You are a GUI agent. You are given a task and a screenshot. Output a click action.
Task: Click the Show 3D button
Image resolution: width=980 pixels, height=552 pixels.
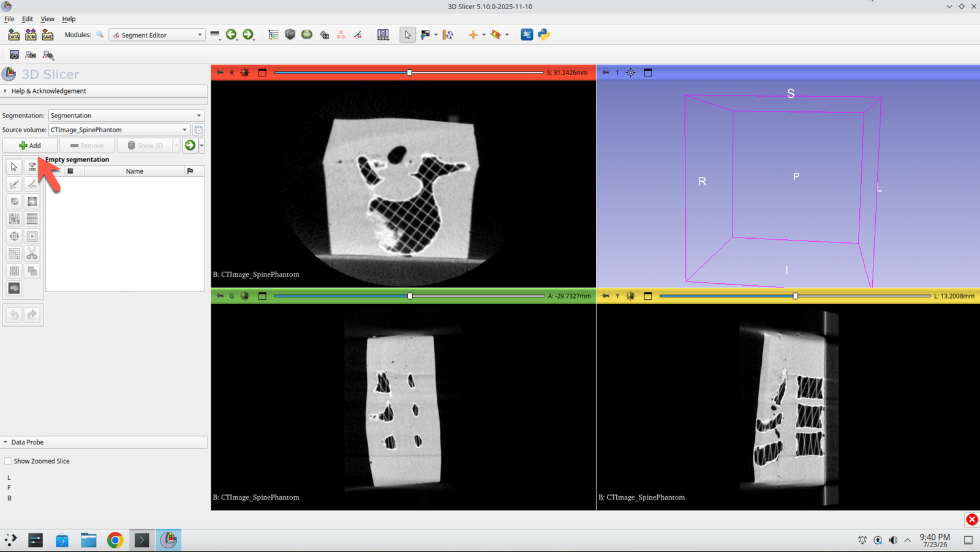145,145
